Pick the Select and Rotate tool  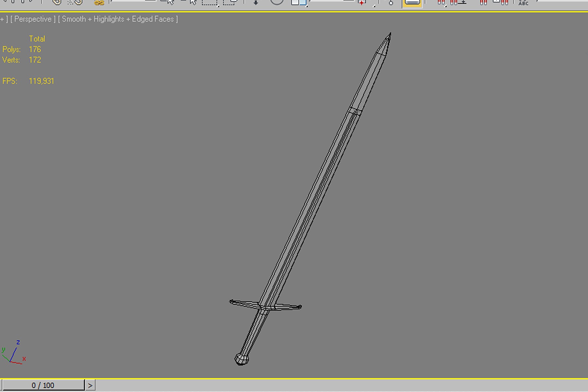[x=276, y=2]
